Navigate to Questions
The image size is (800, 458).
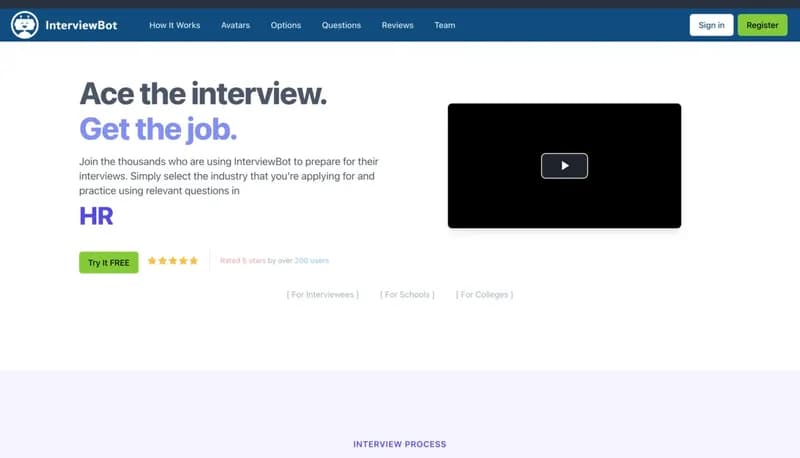(341, 25)
